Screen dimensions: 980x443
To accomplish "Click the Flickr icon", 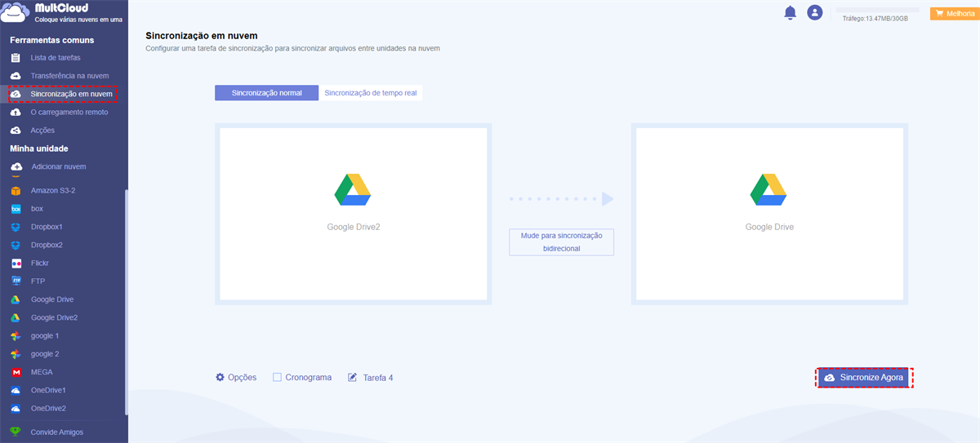I will click(16, 264).
